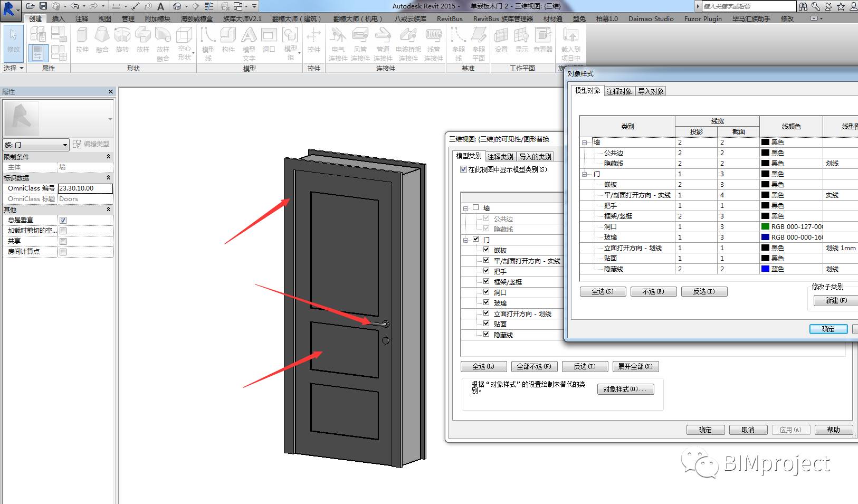This screenshot has height=504, width=858.
Task: Collapse the 限制条件 properties section
Action: coord(108,157)
